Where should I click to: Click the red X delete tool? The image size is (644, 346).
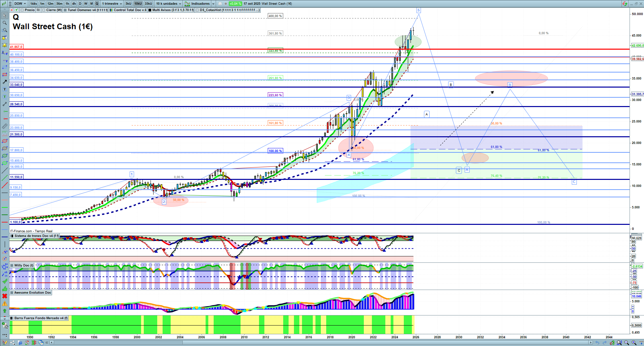pos(4,296)
